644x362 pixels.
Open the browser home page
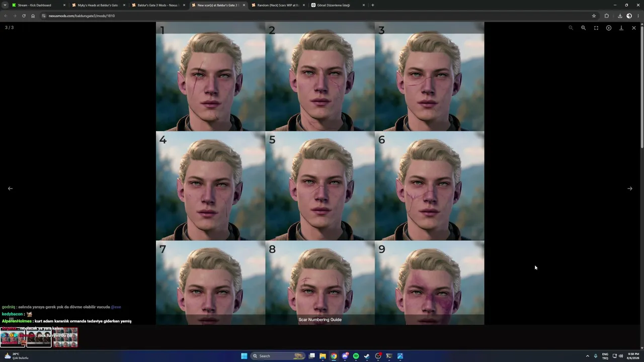pos(33,16)
